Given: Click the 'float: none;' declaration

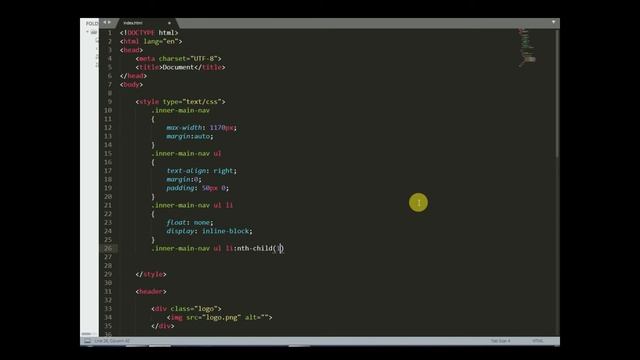Looking at the screenshot, I should click(x=190, y=222).
